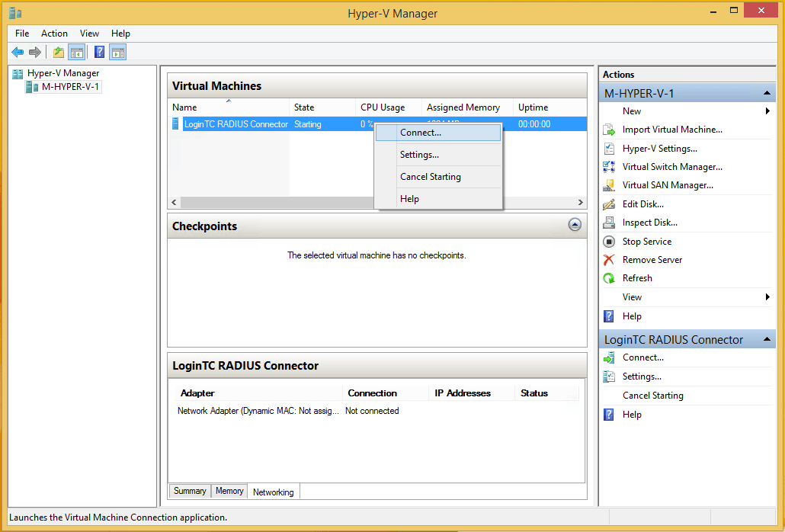Select the Network Adapter row in Networking
The height and width of the screenshot is (532, 785).
[x=377, y=411]
